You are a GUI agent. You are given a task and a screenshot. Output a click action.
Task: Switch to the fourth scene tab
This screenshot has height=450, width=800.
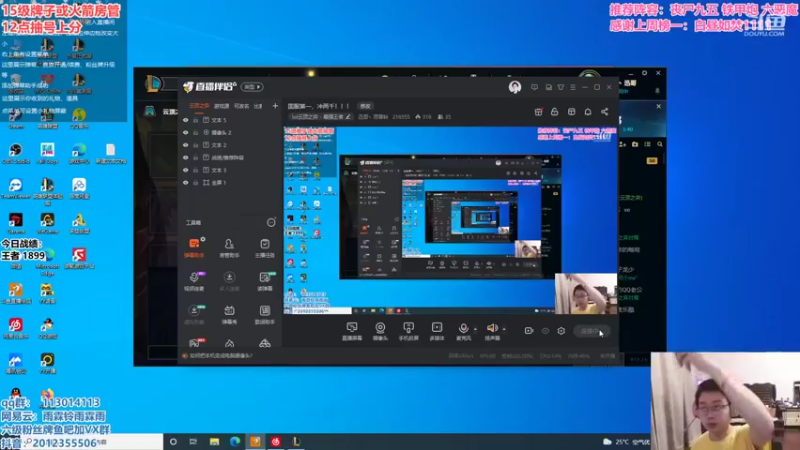tap(258, 106)
